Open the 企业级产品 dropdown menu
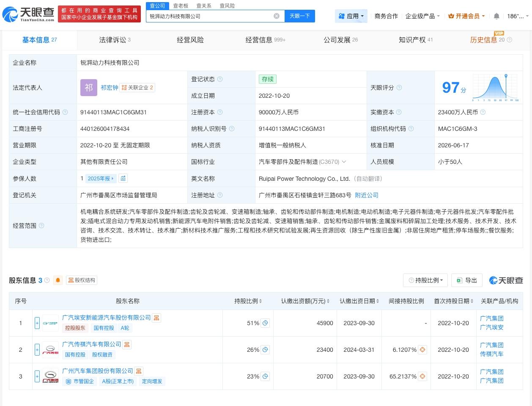This screenshot has height=406, width=532. 422,16
